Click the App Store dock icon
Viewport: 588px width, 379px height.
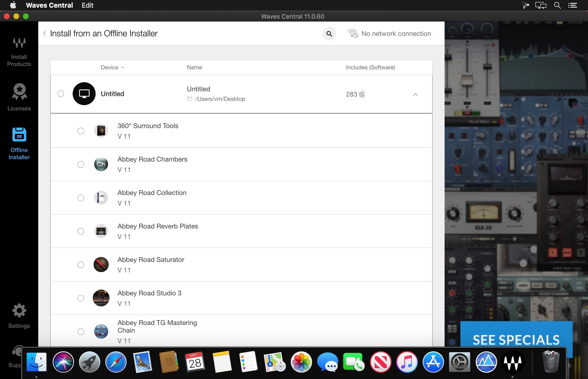[433, 362]
